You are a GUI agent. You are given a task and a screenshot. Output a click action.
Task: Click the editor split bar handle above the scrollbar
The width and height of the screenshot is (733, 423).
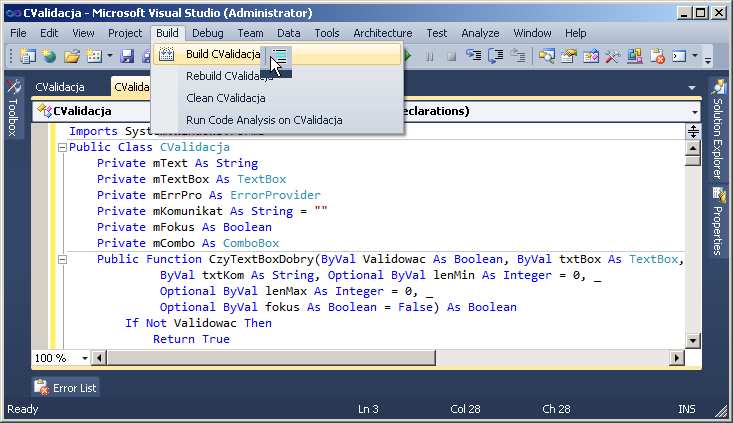point(693,131)
